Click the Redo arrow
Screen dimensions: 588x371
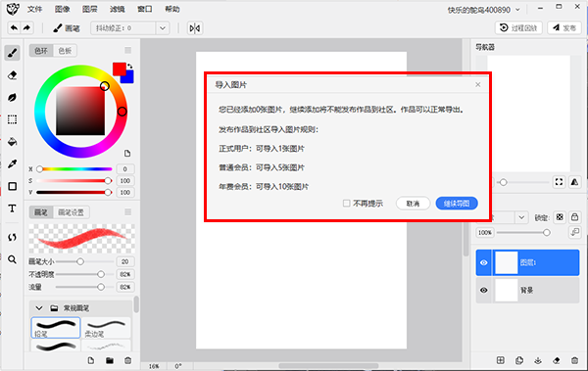coord(26,27)
